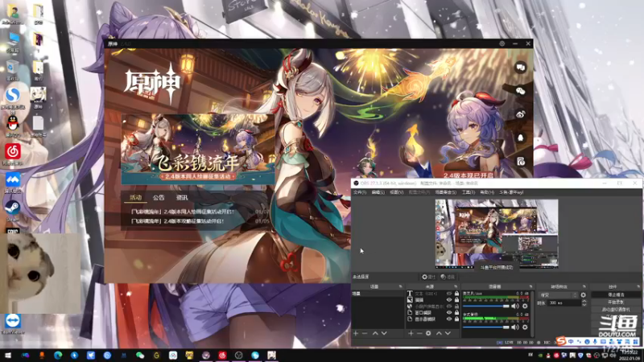Click the 飞彩镌流年 event banner
This screenshot has width=644, height=362.
tap(198, 149)
